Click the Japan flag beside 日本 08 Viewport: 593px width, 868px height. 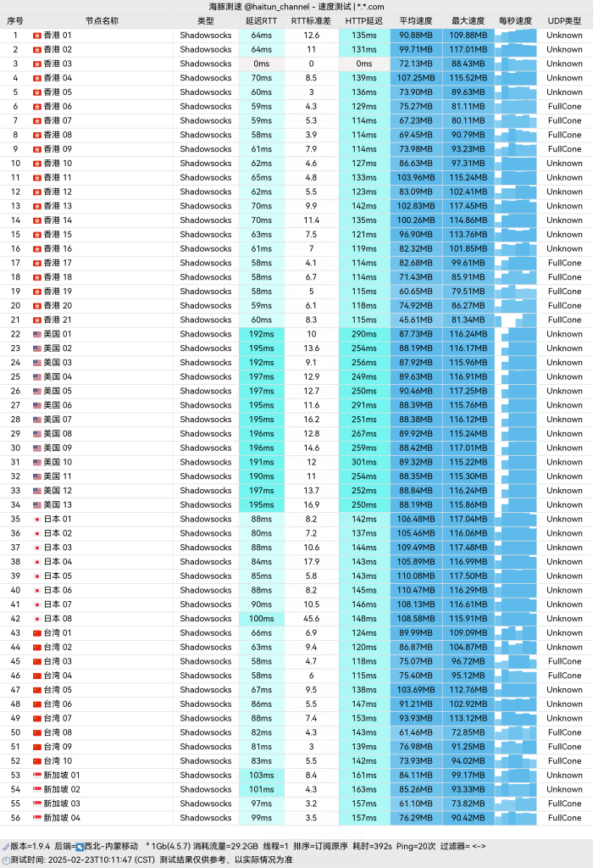[x=37, y=619]
